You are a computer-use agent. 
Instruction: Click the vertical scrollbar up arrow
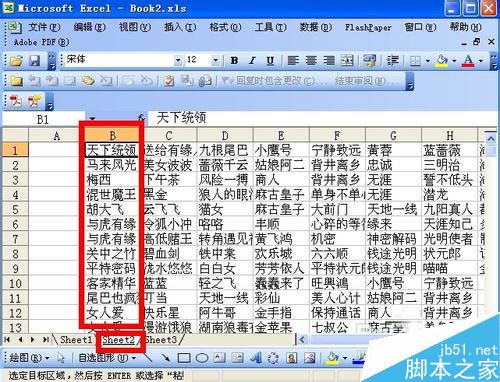coord(491,139)
